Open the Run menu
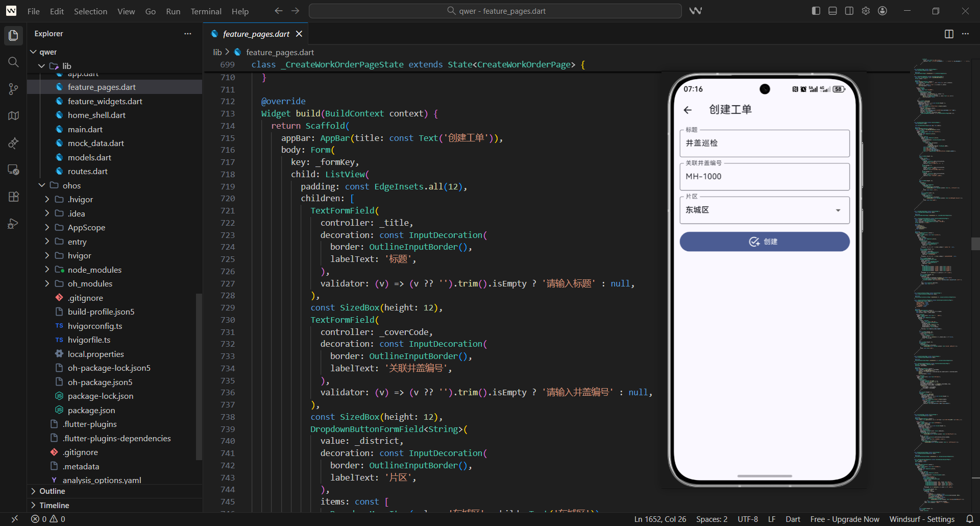Image resolution: width=980 pixels, height=526 pixels. point(173,11)
